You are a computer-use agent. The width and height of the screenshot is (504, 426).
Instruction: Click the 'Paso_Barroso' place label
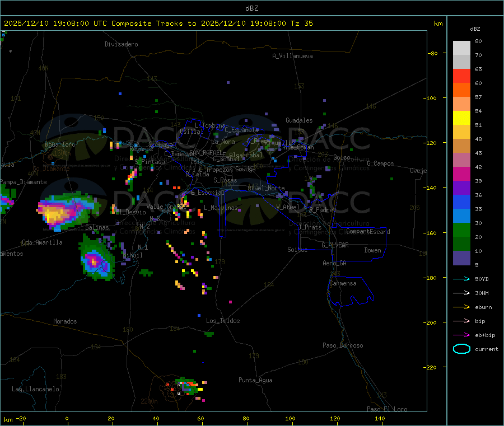(x=343, y=345)
